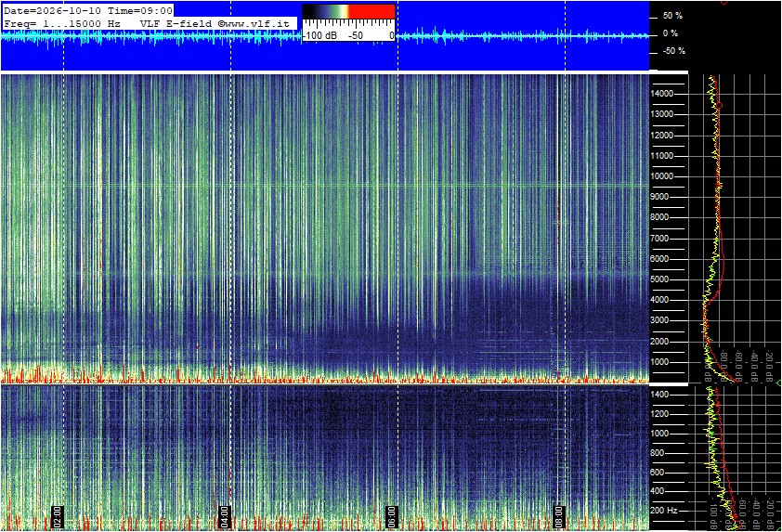The height and width of the screenshot is (532, 782).
Task: Click the 50 % amplitude scale label
Action: pyautogui.click(x=672, y=16)
